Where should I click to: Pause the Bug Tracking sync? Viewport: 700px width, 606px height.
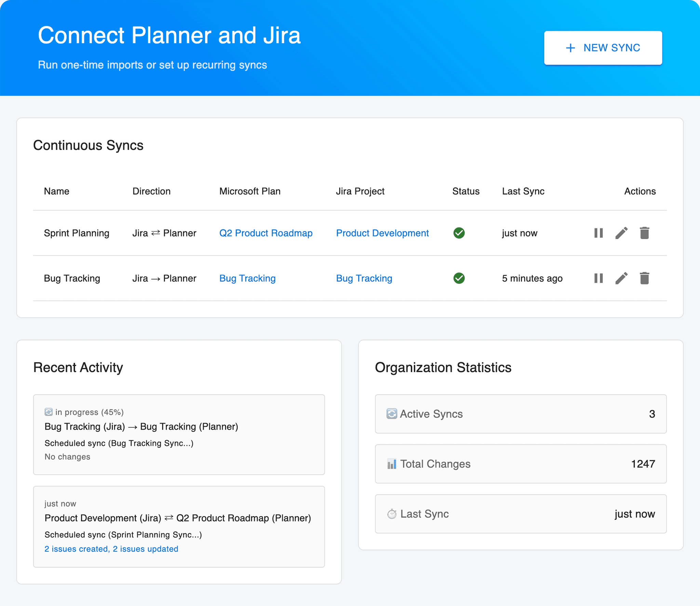[598, 278]
